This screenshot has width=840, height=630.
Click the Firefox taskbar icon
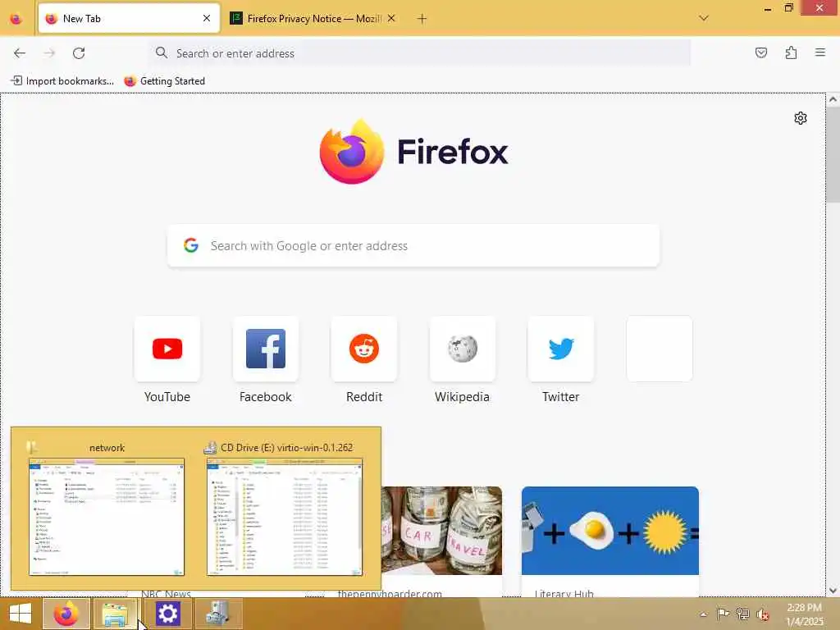coord(66,614)
